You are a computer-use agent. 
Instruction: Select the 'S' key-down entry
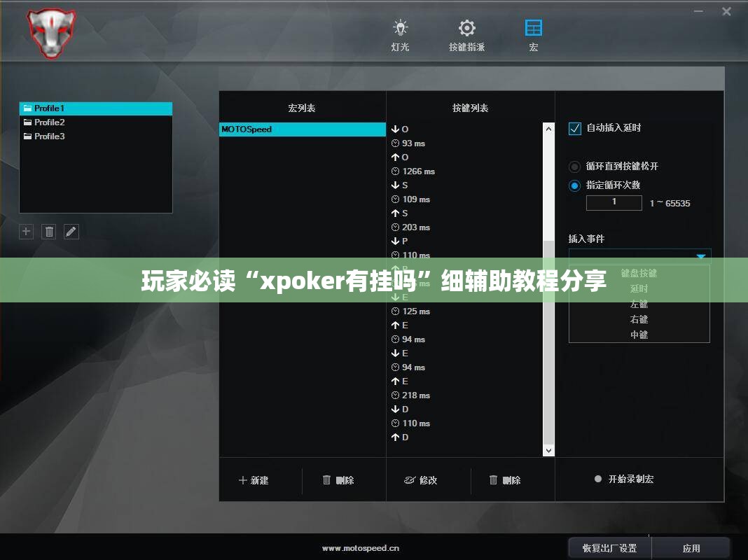[400, 185]
